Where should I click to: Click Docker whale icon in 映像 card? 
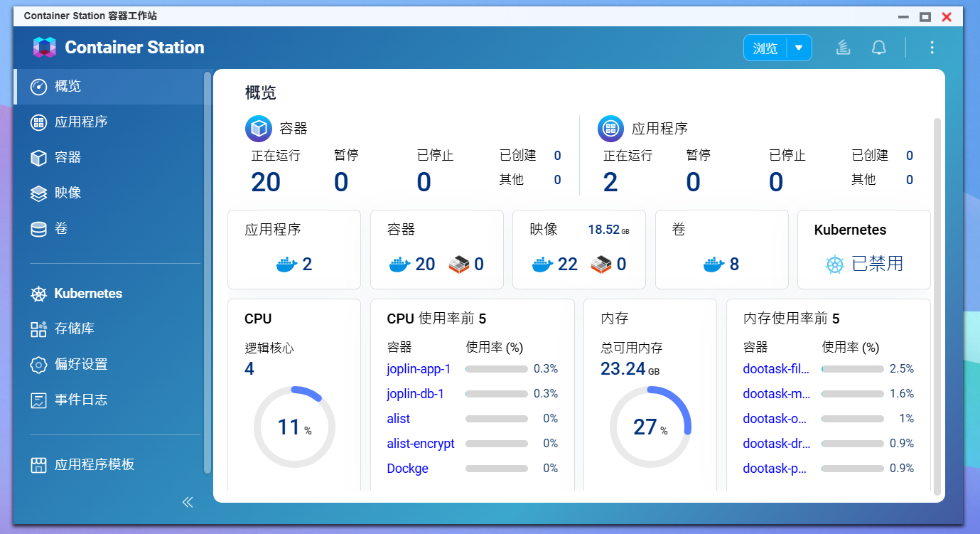click(x=542, y=265)
